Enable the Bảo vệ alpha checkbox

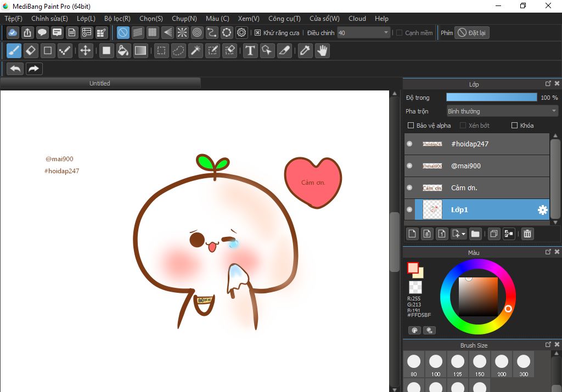(x=411, y=126)
